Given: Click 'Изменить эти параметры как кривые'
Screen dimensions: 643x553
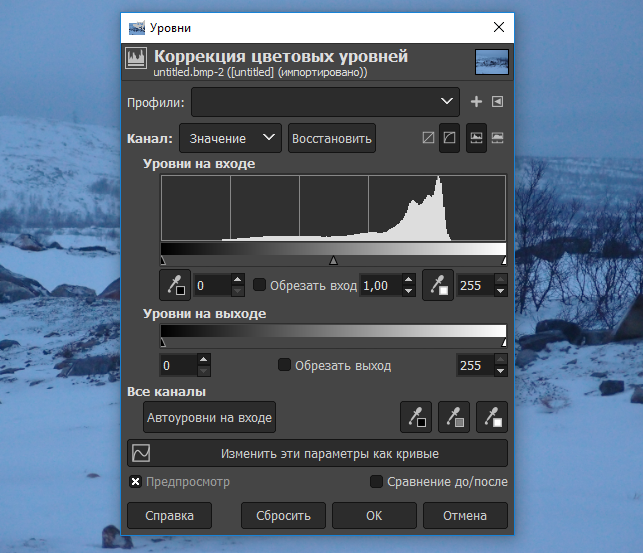Looking at the screenshot, I should pos(317,453).
